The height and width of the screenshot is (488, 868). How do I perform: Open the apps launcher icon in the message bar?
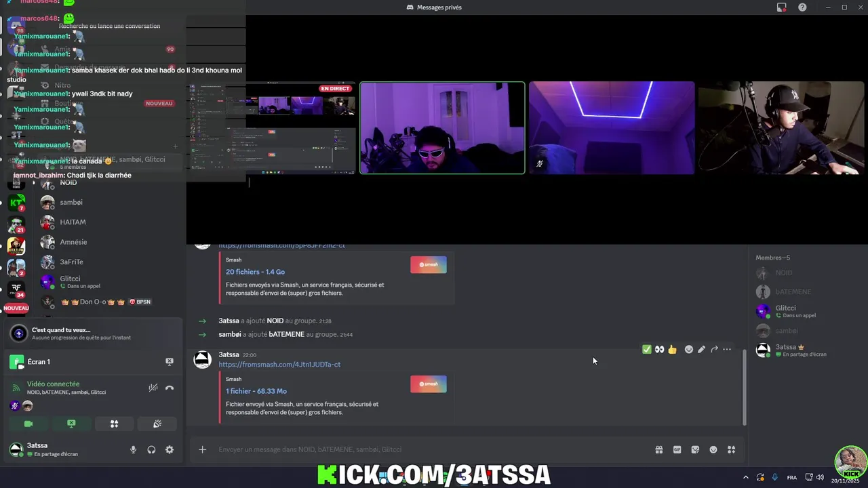[731, 449]
